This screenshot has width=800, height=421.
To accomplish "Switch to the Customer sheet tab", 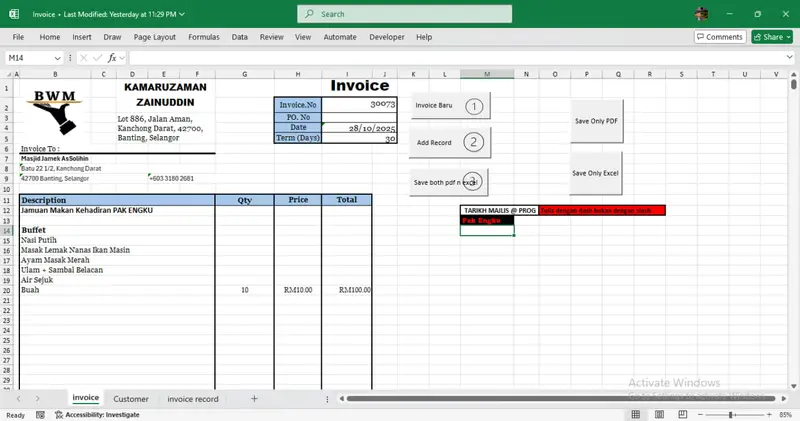I will click(131, 399).
